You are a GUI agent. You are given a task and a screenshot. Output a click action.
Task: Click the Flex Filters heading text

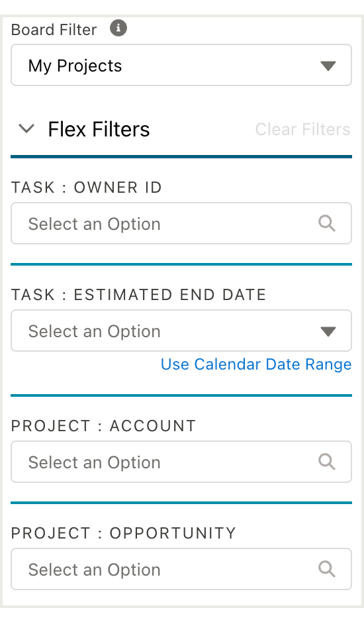click(x=99, y=129)
